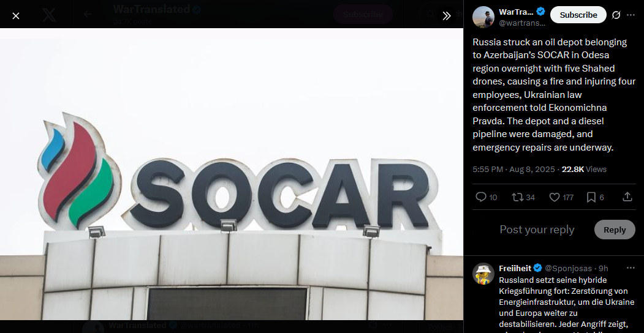
Task: Open WarTranslated's profile avatar
Action: click(483, 17)
